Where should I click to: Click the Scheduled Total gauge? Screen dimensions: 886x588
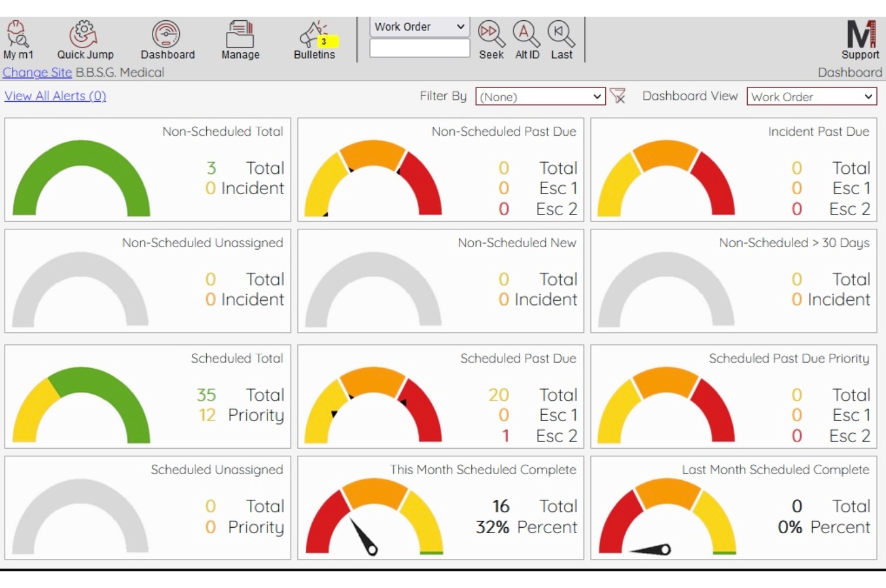82,405
